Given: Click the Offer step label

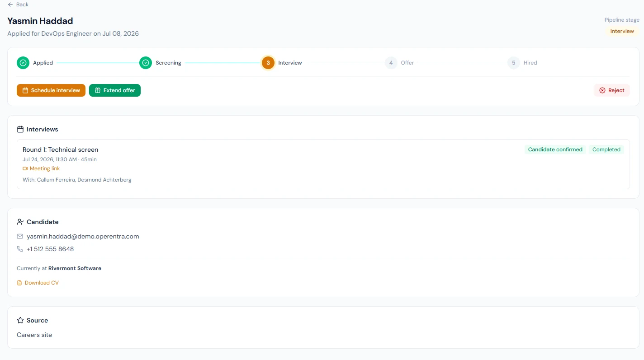Looking at the screenshot, I should coord(407,63).
